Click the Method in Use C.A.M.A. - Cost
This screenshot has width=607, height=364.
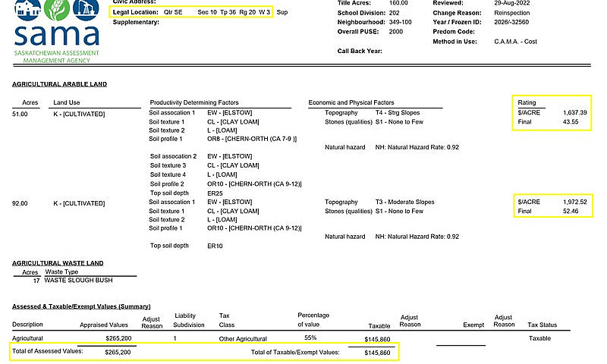pos(515,42)
